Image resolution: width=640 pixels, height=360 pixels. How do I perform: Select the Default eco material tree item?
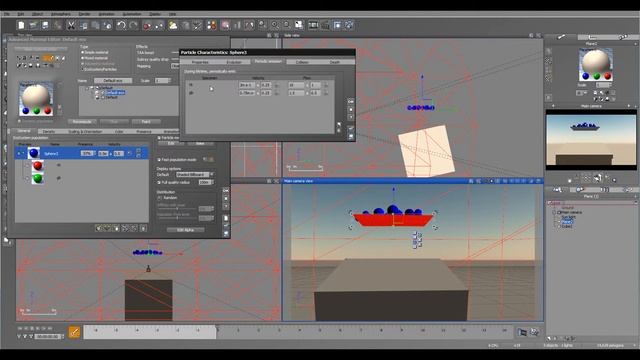tap(116, 93)
